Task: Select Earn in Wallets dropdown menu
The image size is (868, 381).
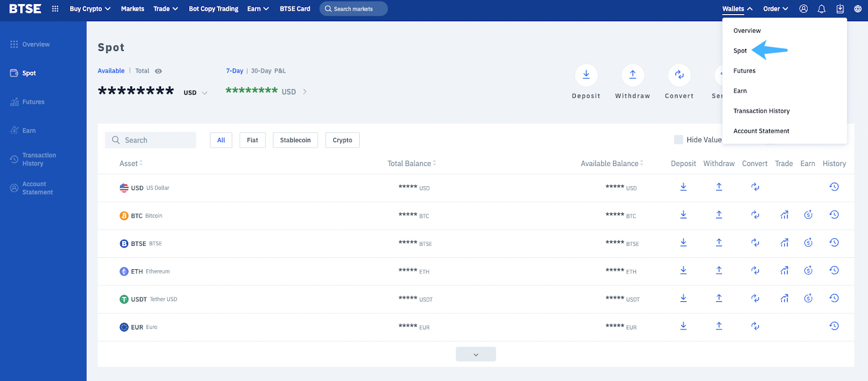Action: click(740, 91)
